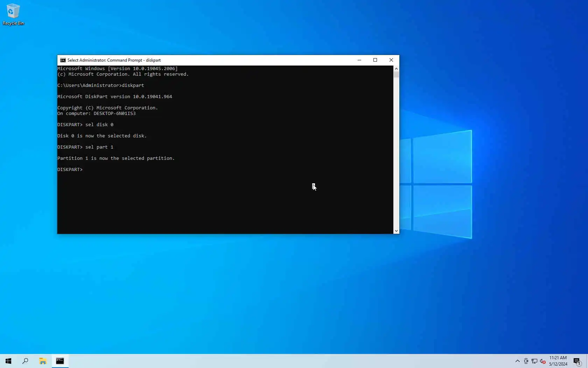Click the 'Microsoft DiskPart version 10.0.19041.964' line

point(115,97)
